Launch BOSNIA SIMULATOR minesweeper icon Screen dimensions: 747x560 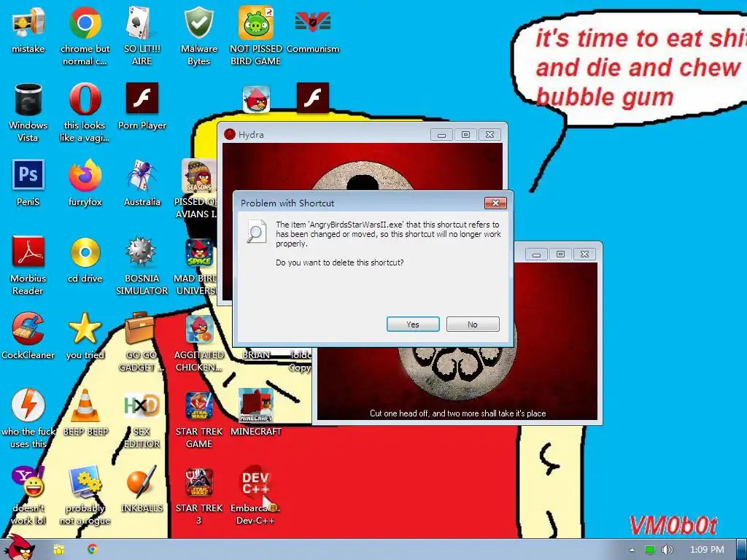tap(142, 265)
